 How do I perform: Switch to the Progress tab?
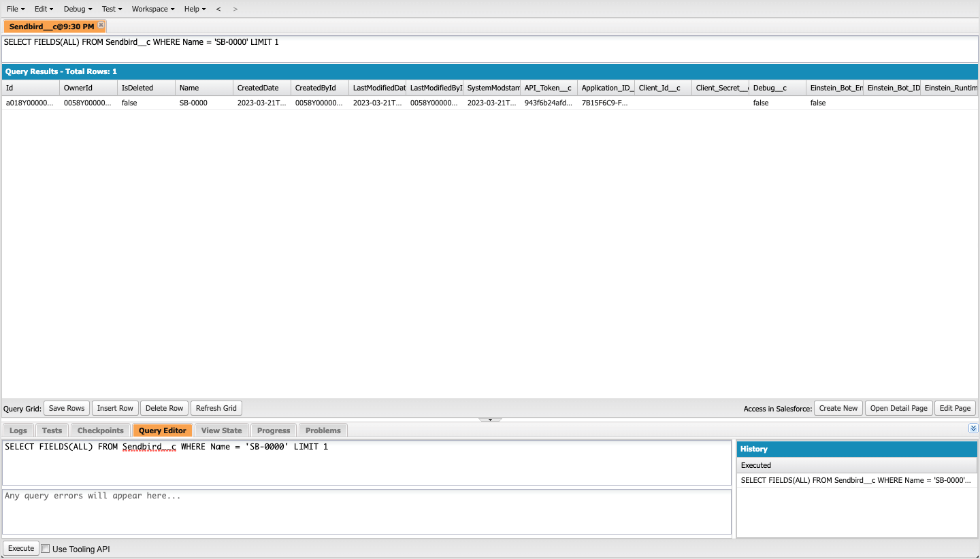coord(274,430)
